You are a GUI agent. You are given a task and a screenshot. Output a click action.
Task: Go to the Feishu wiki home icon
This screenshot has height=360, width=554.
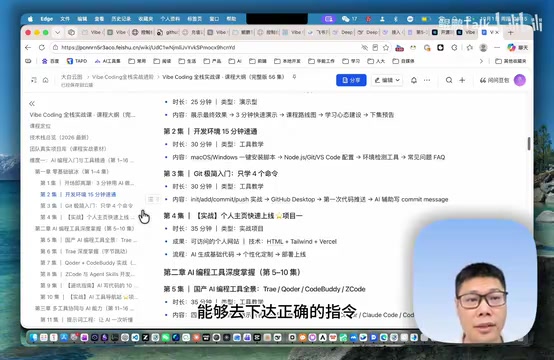pyautogui.click(x=46, y=80)
